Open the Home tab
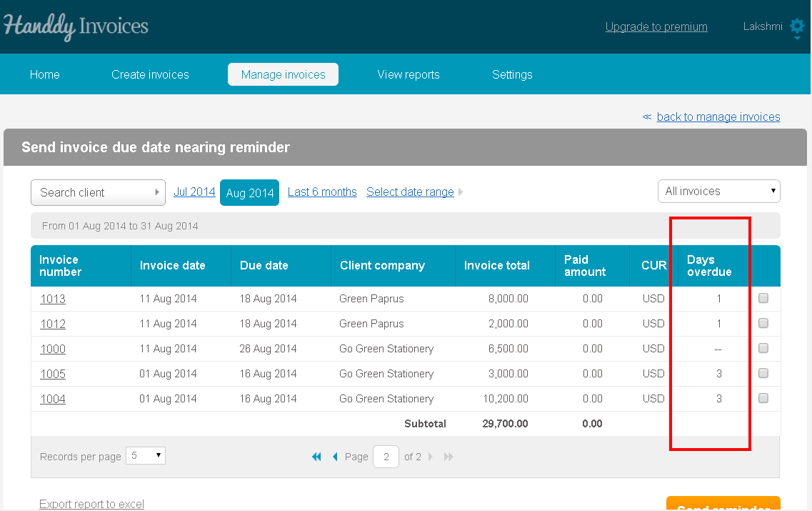This screenshot has width=812, height=511. pyautogui.click(x=44, y=74)
